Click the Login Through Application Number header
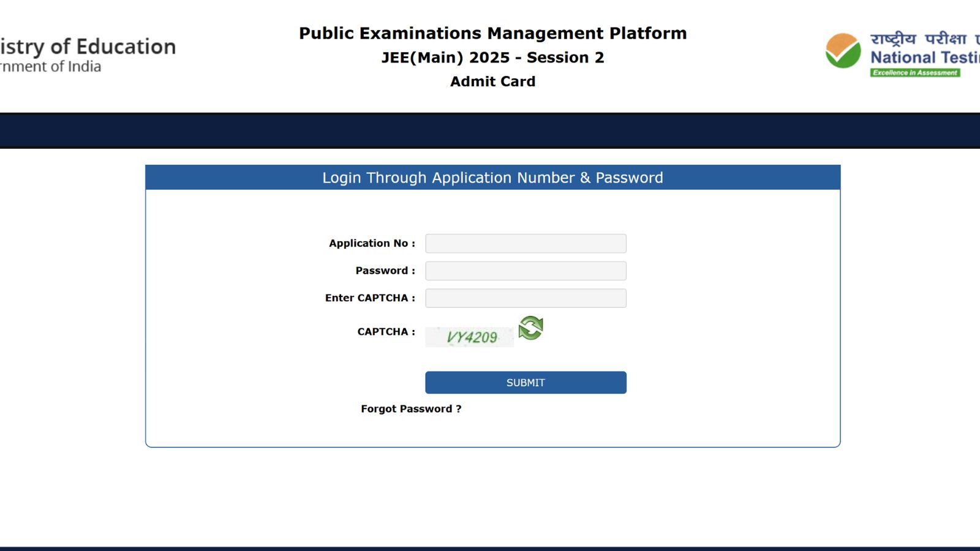The image size is (980, 551). (x=492, y=178)
